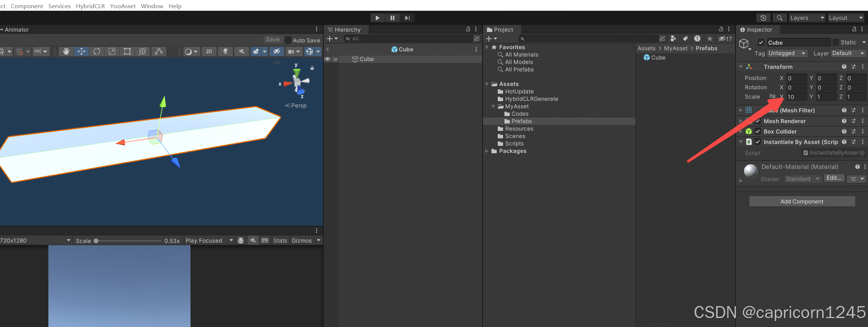Switch to the Inspector tab
Image resolution: width=868 pixels, height=327 pixels.
[756, 30]
